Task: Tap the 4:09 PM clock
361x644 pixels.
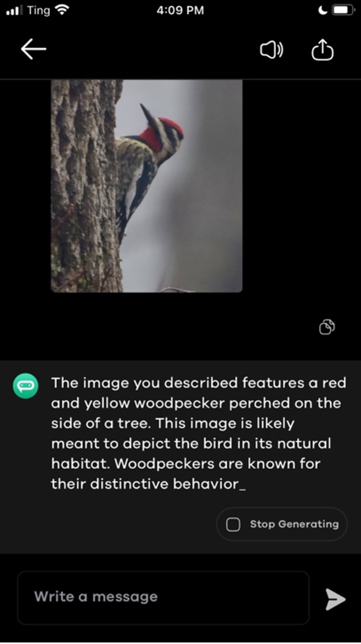Action: pyautogui.click(x=180, y=10)
